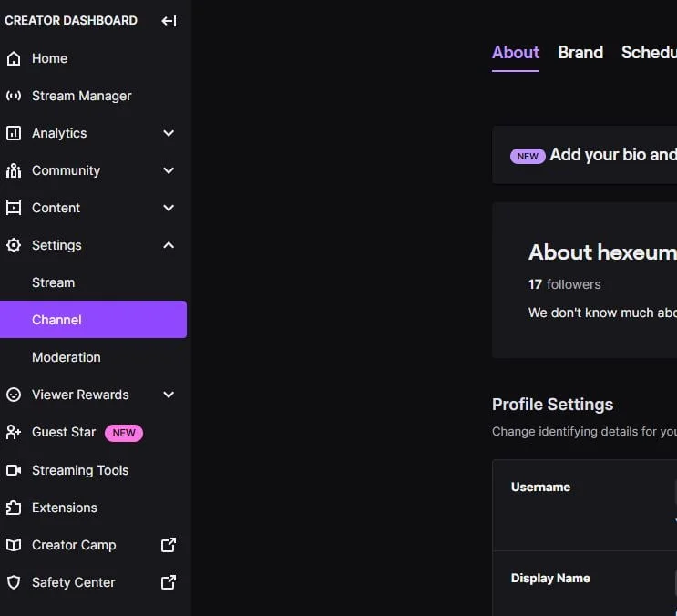Click "Change identifying details" description text

(x=584, y=432)
